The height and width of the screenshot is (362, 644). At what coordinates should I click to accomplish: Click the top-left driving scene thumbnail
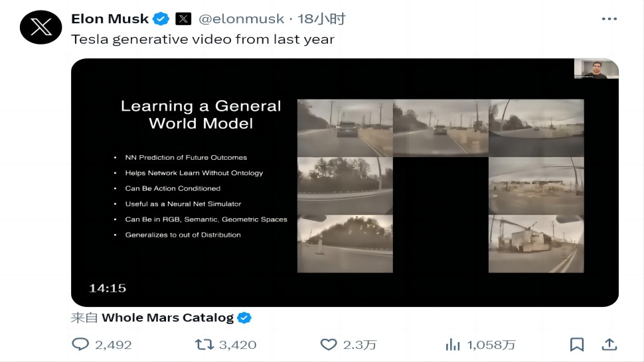(345, 128)
